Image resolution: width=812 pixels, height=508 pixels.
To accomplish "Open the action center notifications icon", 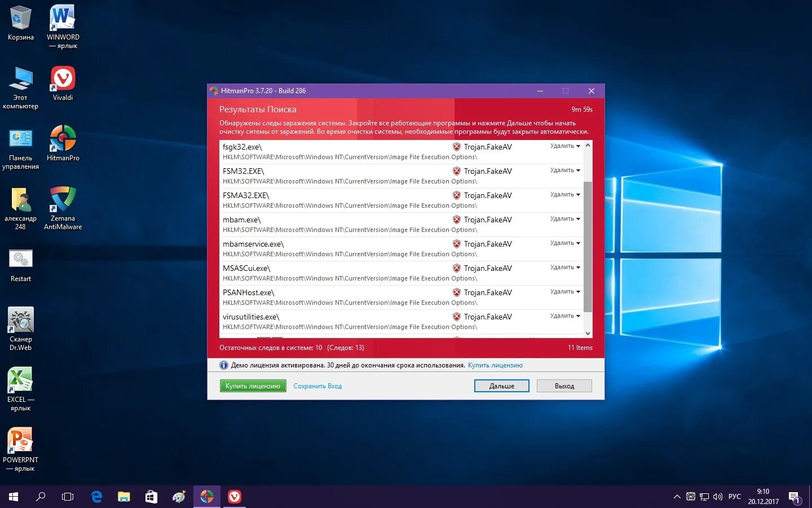I will 795,497.
